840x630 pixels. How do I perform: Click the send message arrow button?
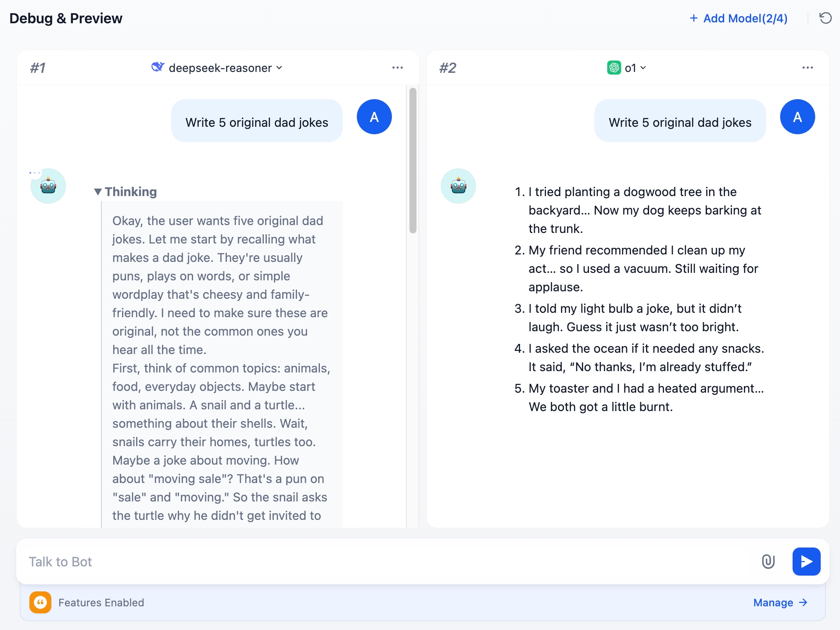pyautogui.click(x=806, y=562)
